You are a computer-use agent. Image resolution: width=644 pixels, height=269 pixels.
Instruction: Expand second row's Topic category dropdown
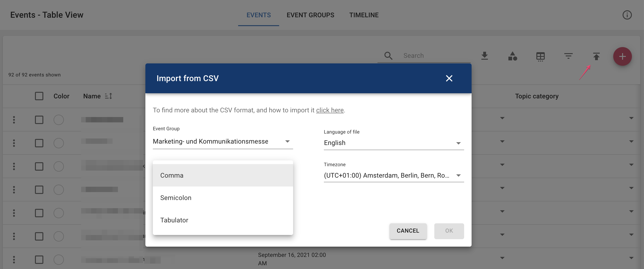(631, 141)
